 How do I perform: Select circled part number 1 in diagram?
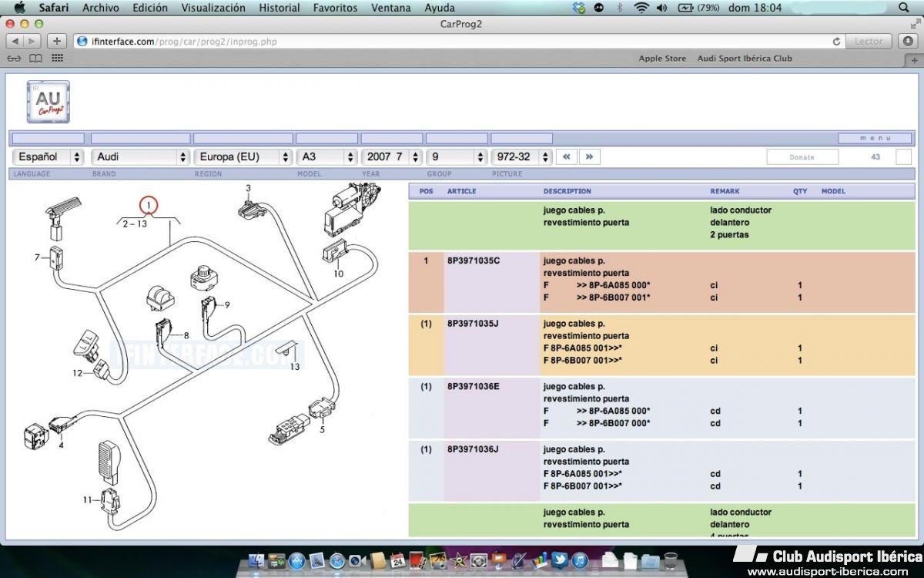(x=148, y=206)
